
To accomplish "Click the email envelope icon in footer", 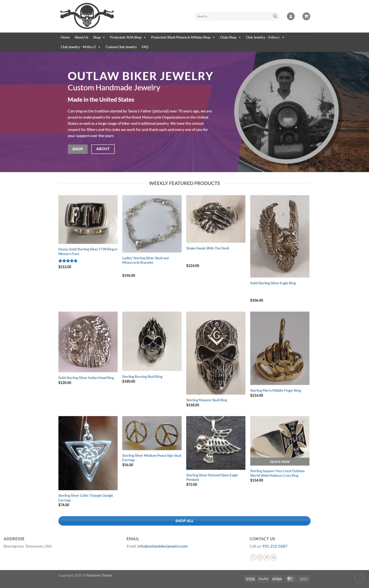I will pos(273,557).
